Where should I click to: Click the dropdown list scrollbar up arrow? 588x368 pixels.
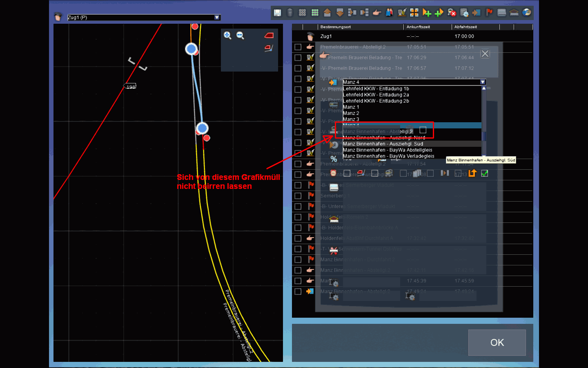[484, 88]
